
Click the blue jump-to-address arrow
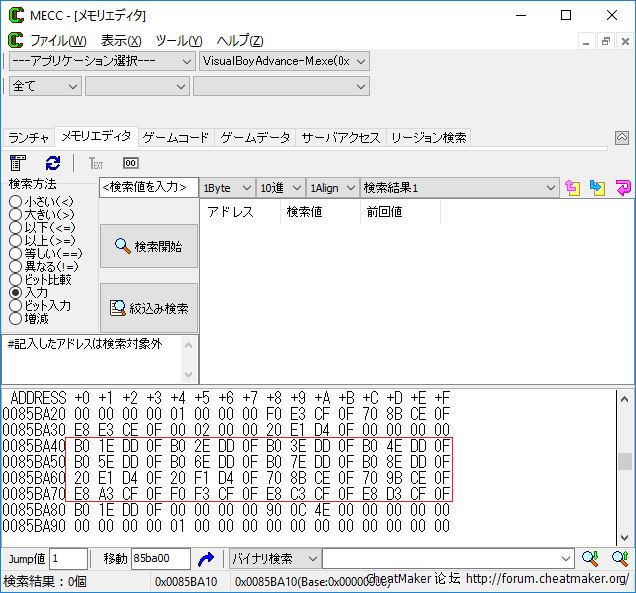(x=206, y=559)
